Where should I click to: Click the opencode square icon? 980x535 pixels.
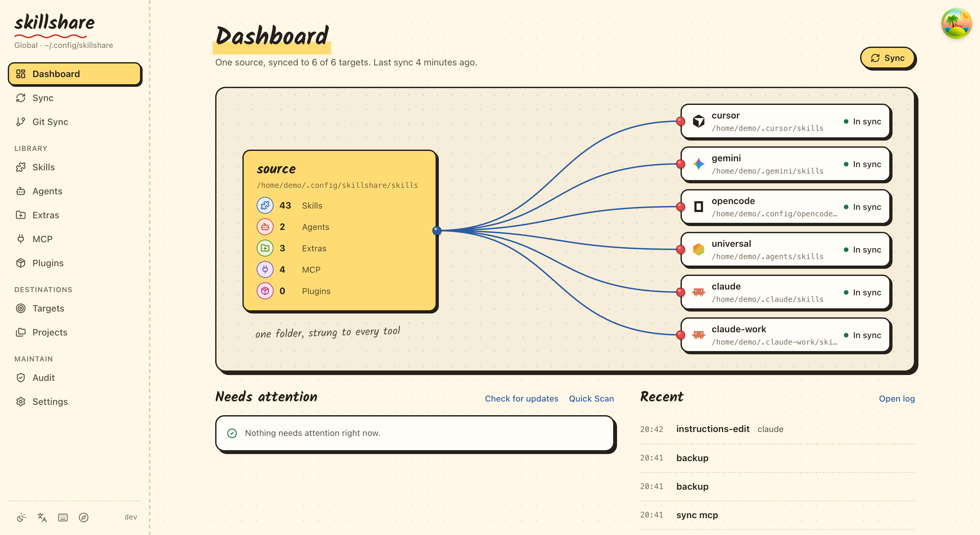[x=698, y=207]
